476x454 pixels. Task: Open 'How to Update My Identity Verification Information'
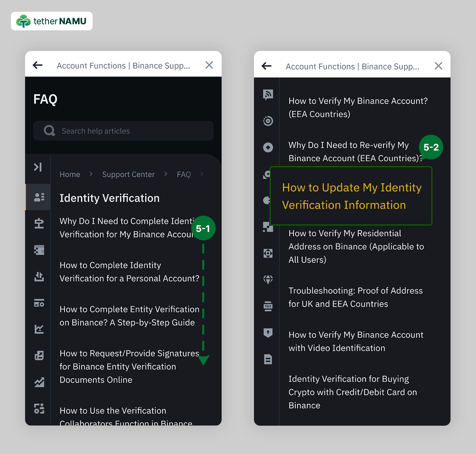[351, 196]
